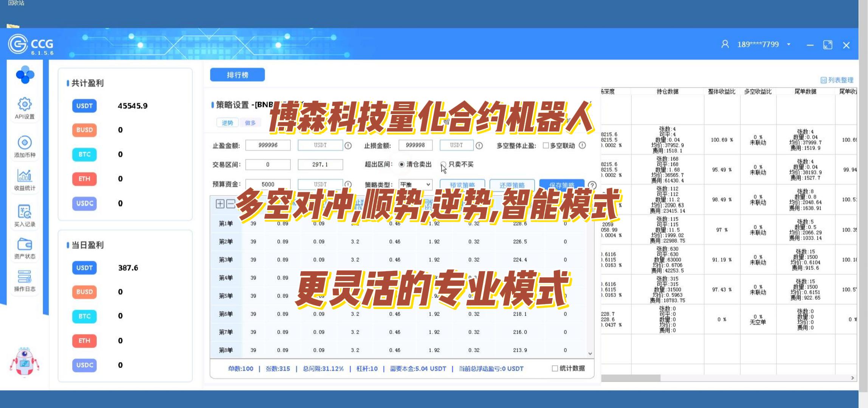The width and height of the screenshot is (868, 408).
Task: Click the 排行榜 button
Action: (x=237, y=75)
